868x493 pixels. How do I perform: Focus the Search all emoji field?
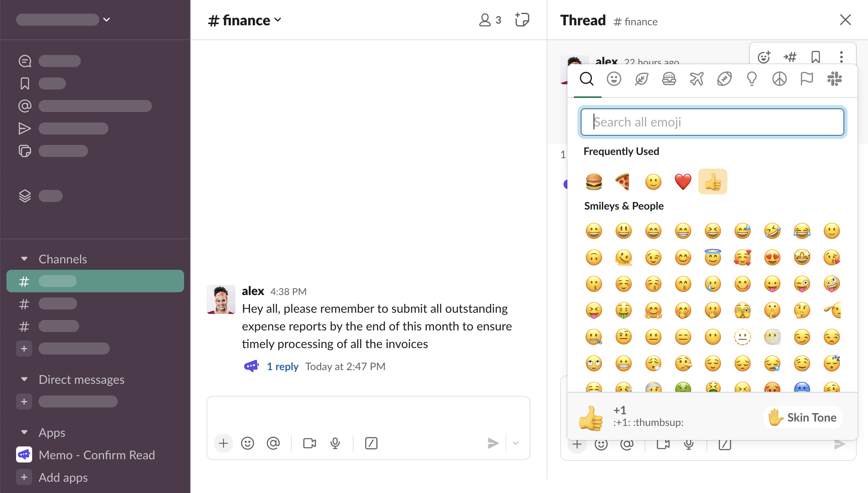click(712, 122)
